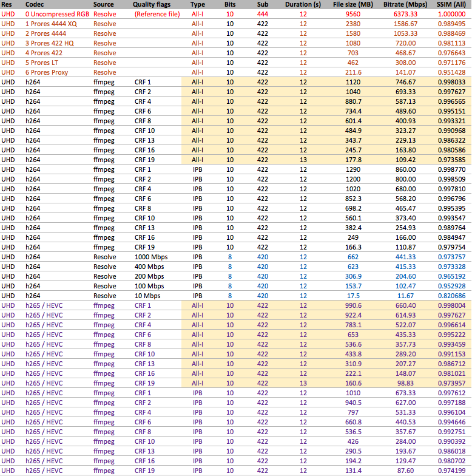472x476 pixels.
Task: Select the 'Duration (s)' column header
Action: 303,5
